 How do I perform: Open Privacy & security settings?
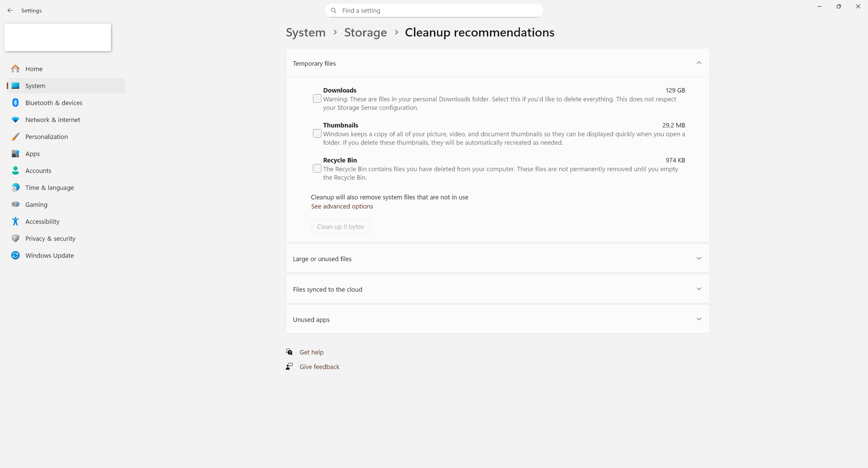[50, 238]
